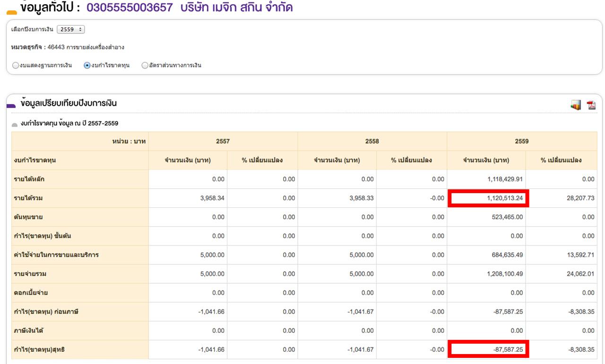
Task: Click the company registration number 0305555003657
Action: pos(130,8)
